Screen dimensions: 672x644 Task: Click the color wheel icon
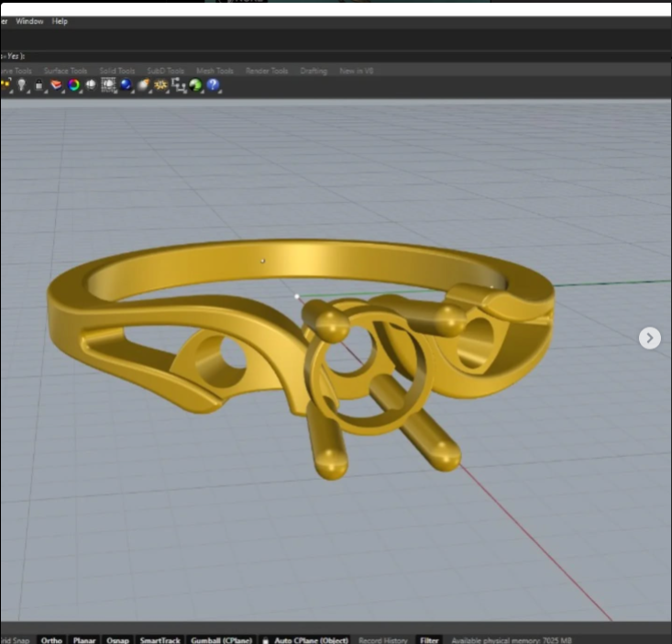73,85
